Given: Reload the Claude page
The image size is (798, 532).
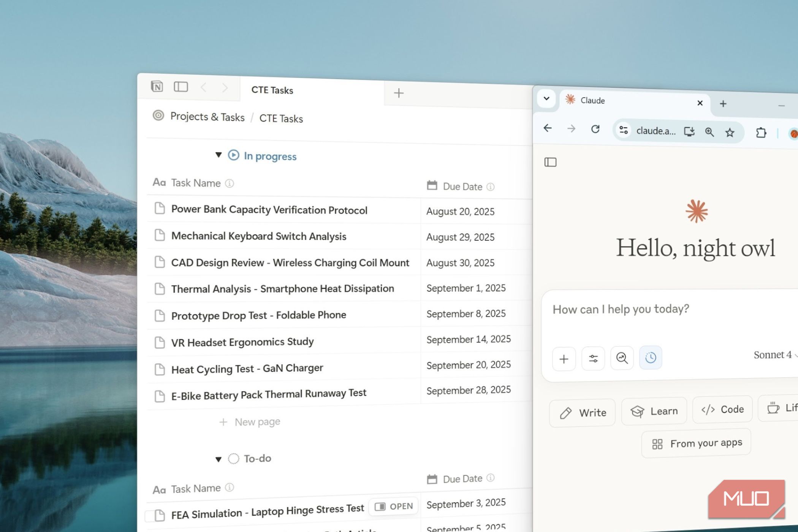Looking at the screenshot, I should click(x=595, y=129).
